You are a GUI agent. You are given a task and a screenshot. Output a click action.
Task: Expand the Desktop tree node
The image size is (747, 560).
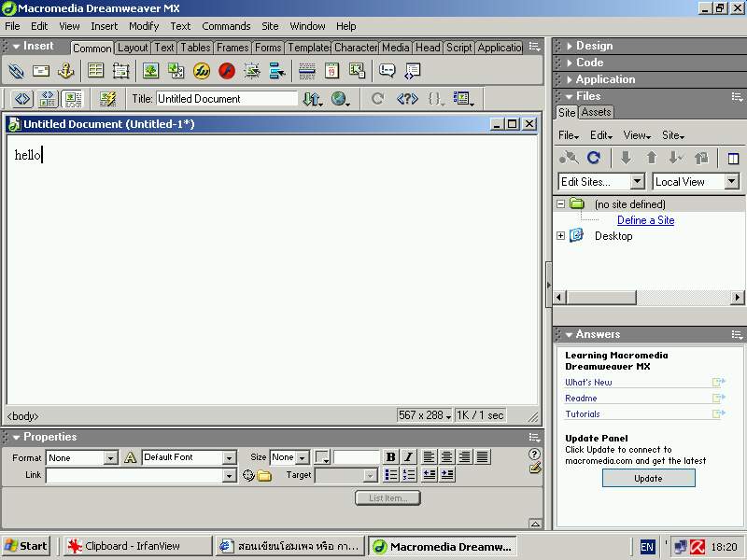[560, 236]
